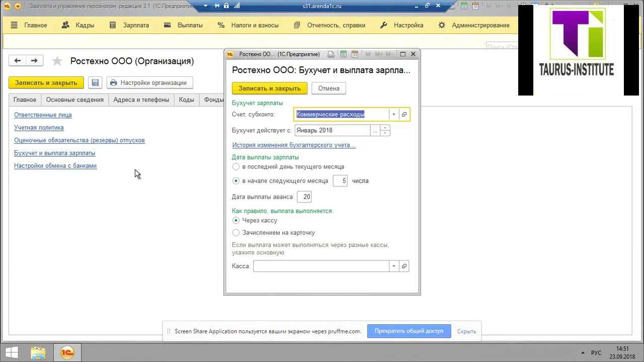Expand the Счет, субконто dropdown list
The image size is (644, 362).
click(x=394, y=115)
